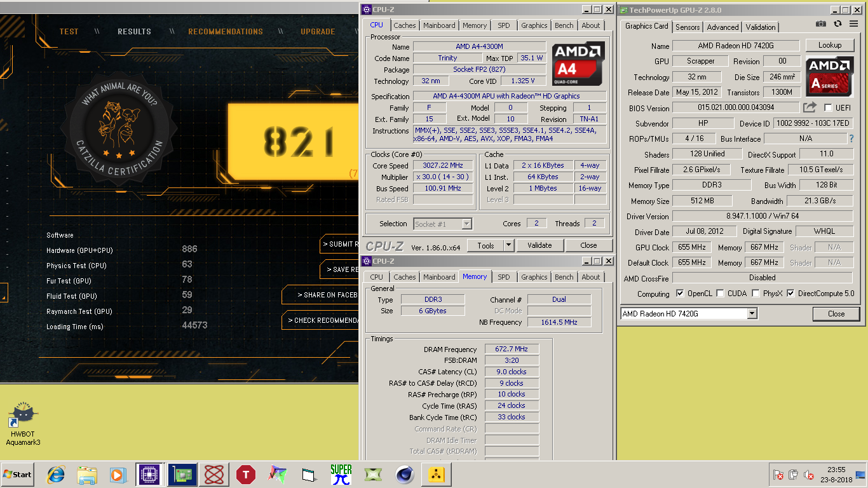Image resolution: width=868 pixels, height=488 pixels.
Task: Open Graphics tab in lower CPU-Z window
Action: click(x=534, y=277)
